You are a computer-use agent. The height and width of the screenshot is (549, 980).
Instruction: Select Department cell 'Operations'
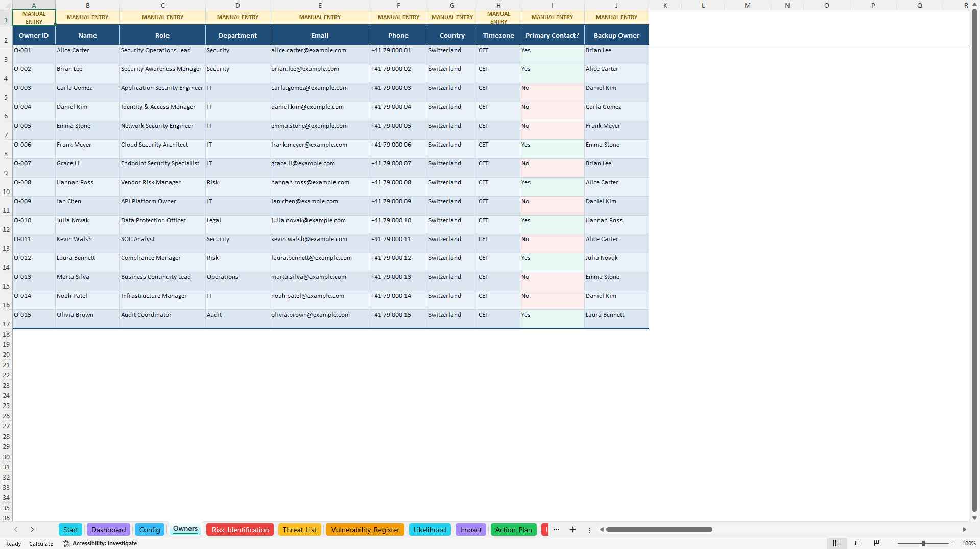pyautogui.click(x=237, y=281)
